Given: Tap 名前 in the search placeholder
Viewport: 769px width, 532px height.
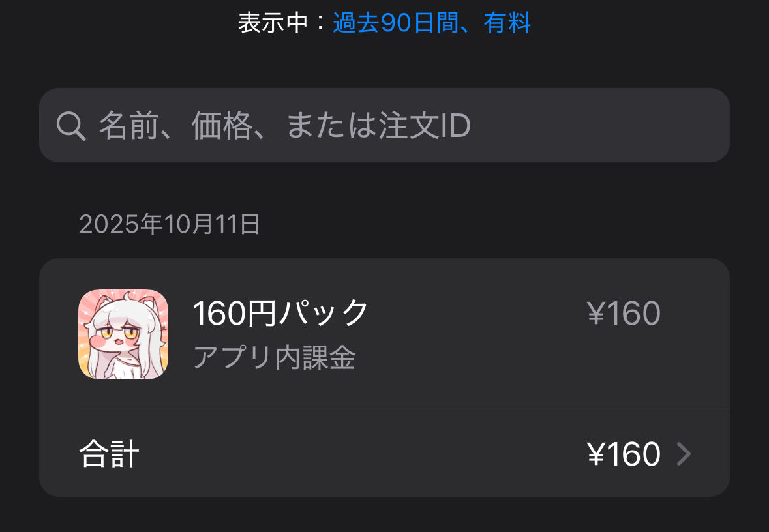Looking at the screenshot, I should click(x=130, y=126).
